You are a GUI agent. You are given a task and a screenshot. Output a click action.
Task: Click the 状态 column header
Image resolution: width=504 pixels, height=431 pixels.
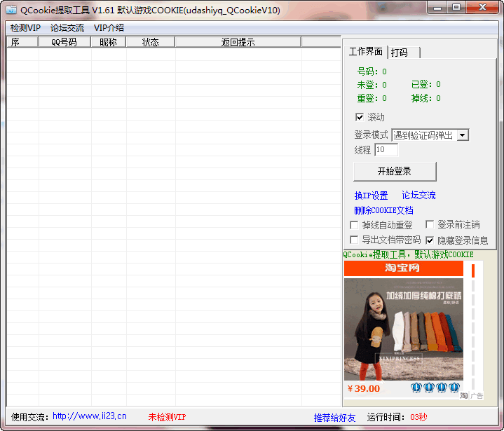click(151, 42)
